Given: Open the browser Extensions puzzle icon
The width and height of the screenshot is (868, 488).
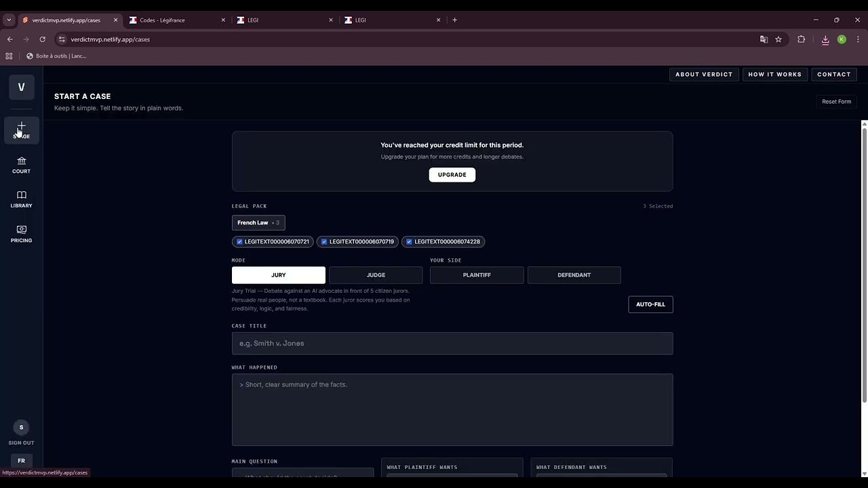Looking at the screenshot, I should [x=801, y=39].
